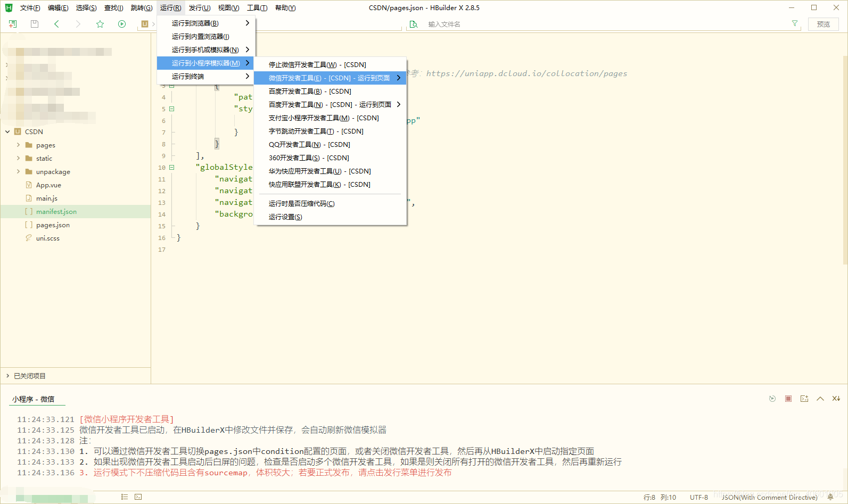Image resolution: width=848 pixels, height=504 pixels.
Task: Select Alipay mini program developer tool entry
Action: click(x=330, y=118)
